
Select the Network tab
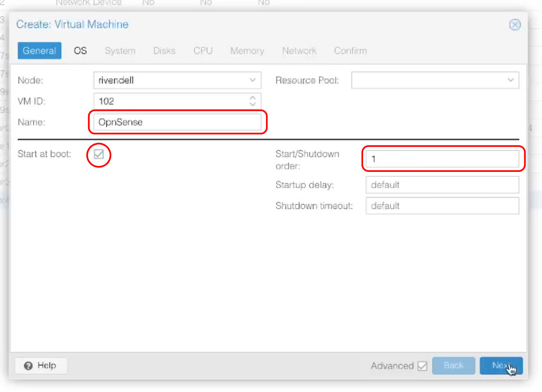[x=299, y=51]
